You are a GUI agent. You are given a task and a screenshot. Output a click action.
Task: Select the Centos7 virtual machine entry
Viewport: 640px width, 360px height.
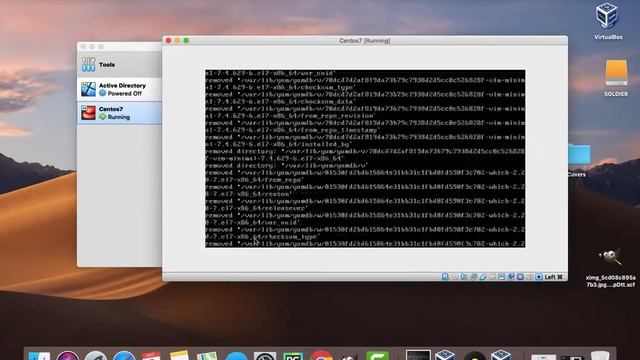pos(119,113)
